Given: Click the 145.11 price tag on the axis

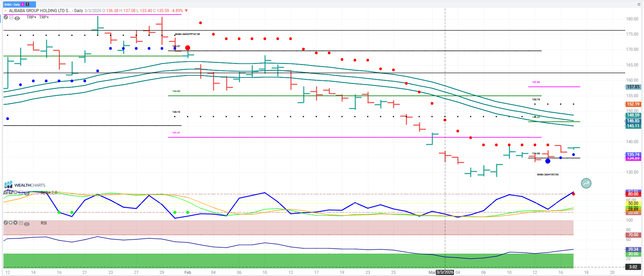Looking at the screenshot, I should click(x=633, y=126).
